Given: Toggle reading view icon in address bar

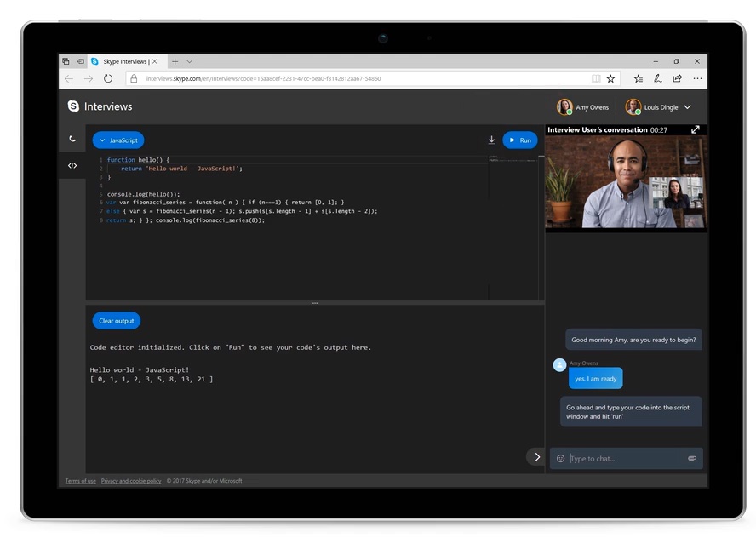Looking at the screenshot, I should pos(596,78).
